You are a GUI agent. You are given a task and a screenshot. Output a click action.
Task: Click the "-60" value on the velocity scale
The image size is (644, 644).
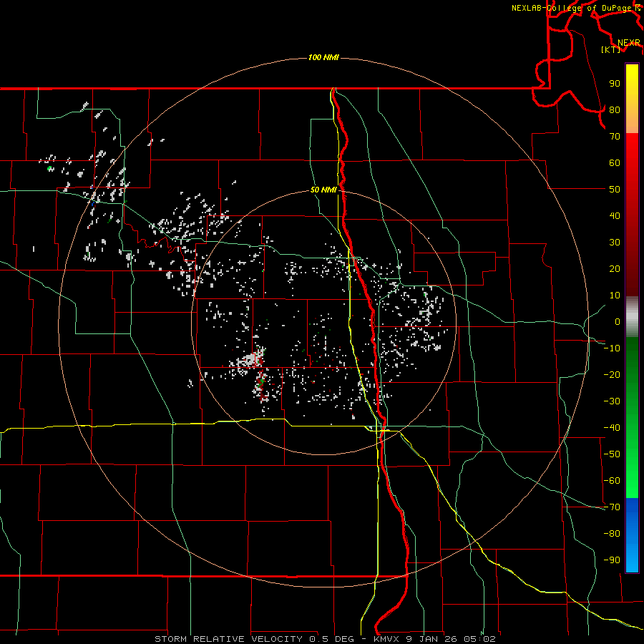pyautogui.click(x=612, y=481)
